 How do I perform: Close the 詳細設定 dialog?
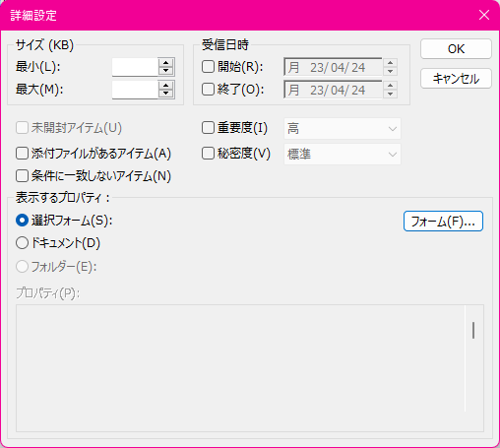[484, 15]
